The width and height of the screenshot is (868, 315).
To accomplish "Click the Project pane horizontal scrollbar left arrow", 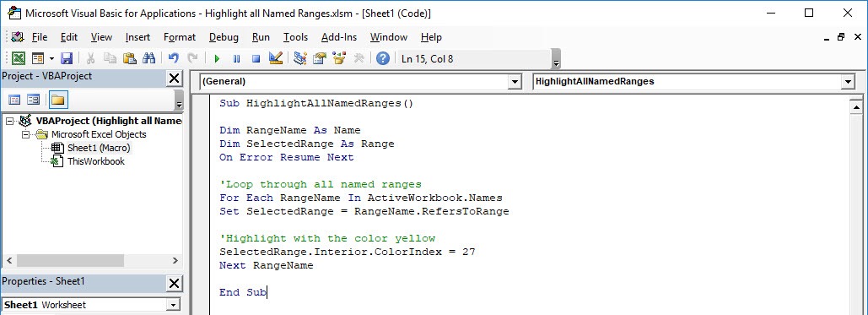I will [9, 260].
